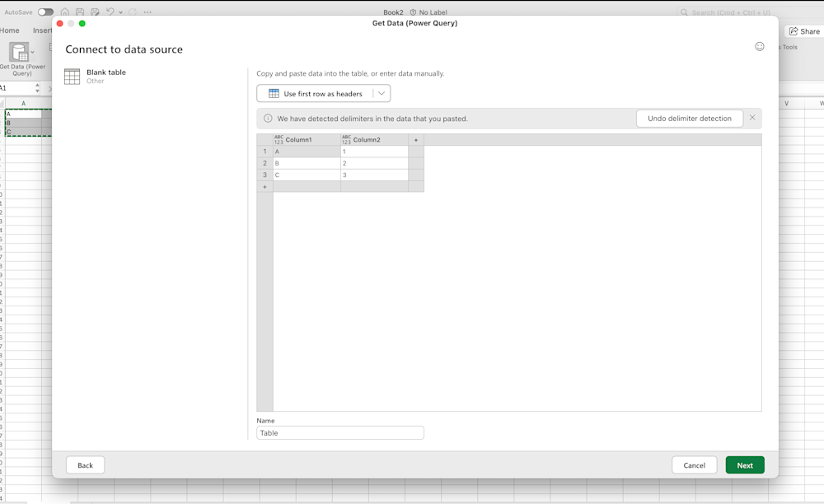This screenshot has width=824, height=504.
Task: Expand the Use first row as headers dropdown
Action: (x=382, y=93)
